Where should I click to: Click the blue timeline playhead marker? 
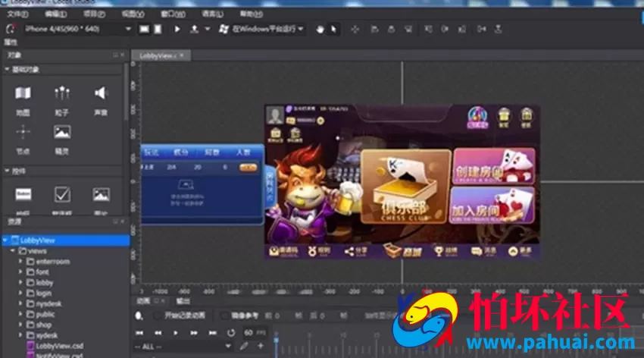tap(276, 340)
